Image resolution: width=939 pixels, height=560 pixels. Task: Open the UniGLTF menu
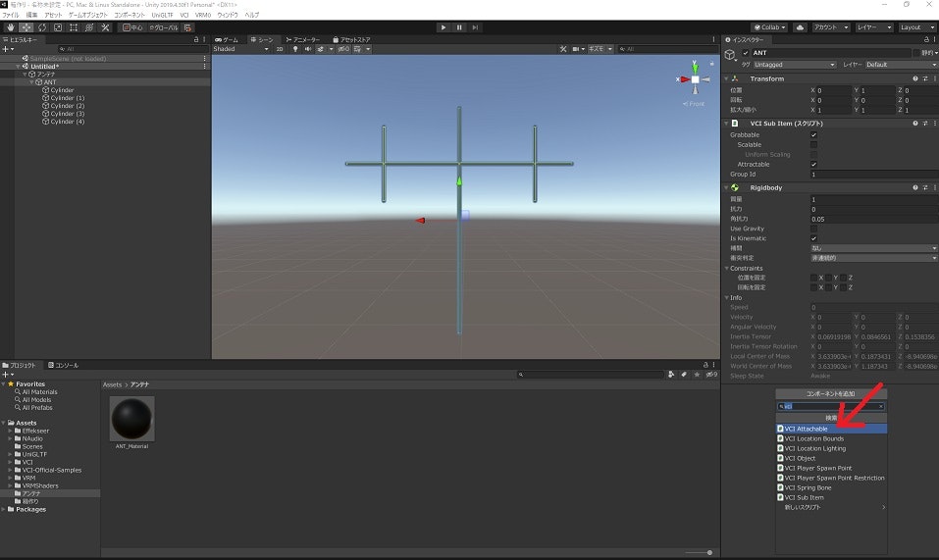tap(162, 15)
